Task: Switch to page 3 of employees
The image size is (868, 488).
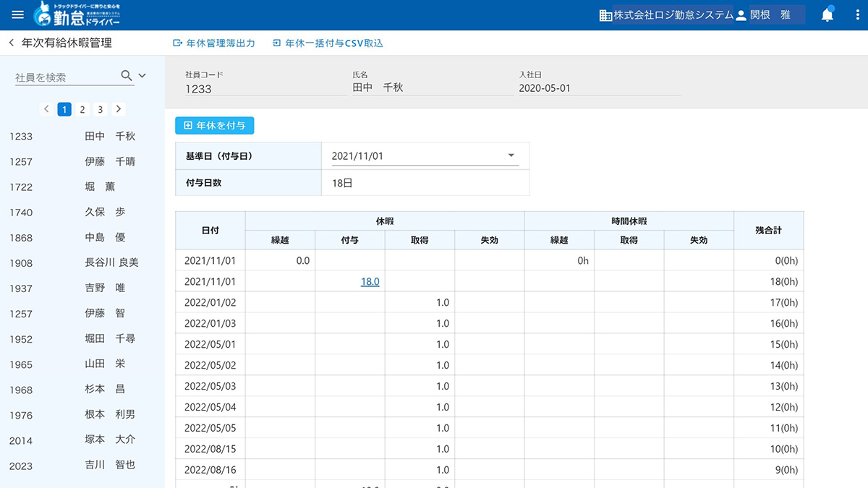Action: click(101, 110)
